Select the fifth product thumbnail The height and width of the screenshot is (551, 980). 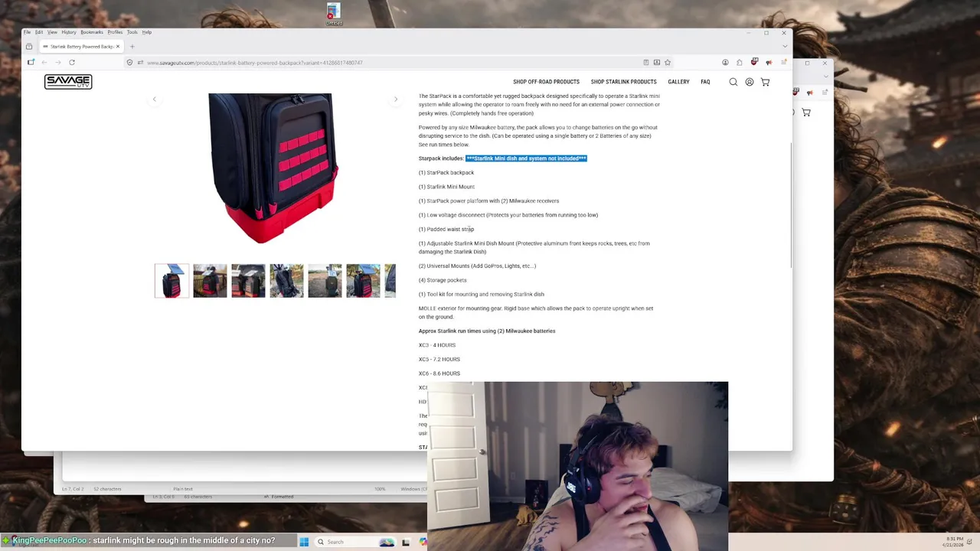tap(325, 281)
